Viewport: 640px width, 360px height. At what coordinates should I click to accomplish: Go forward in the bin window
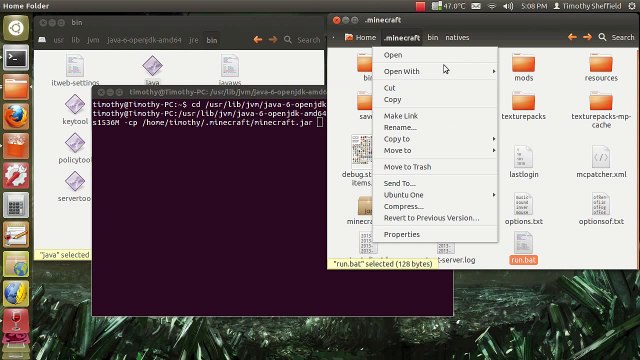273,40
